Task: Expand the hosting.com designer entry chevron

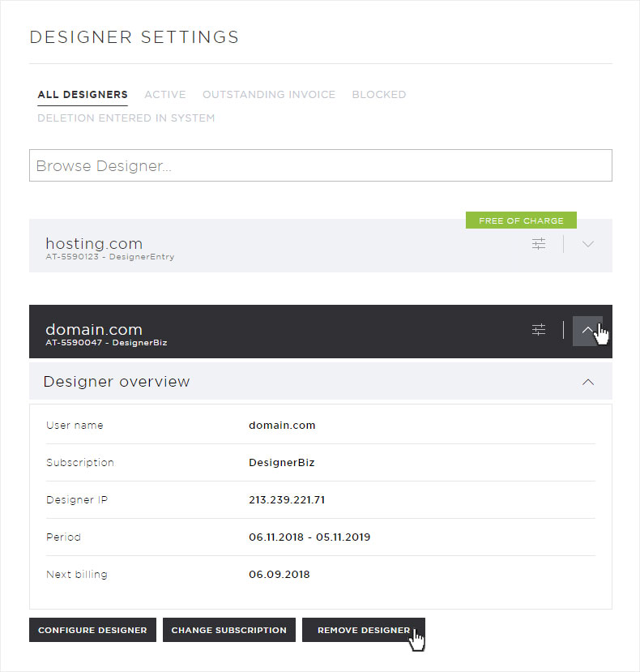Action: click(x=587, y=244)
